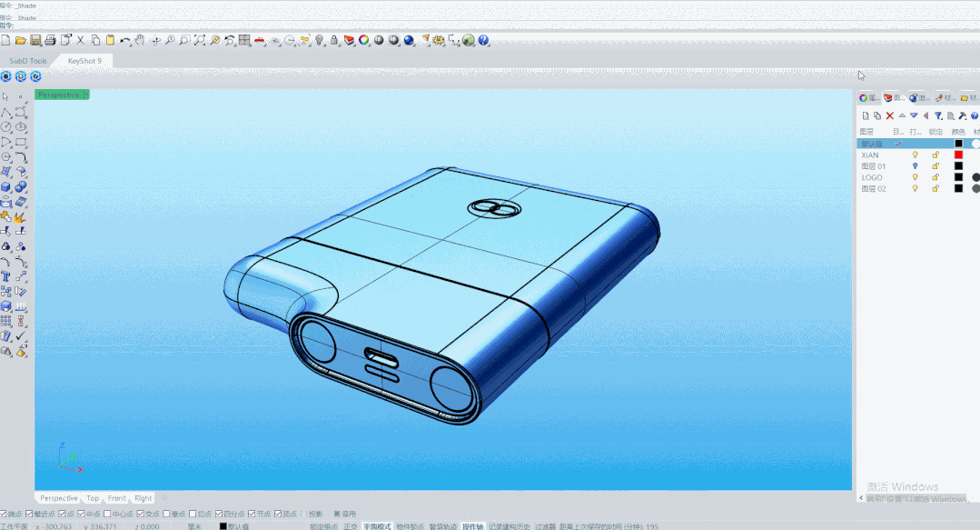Toggle the 交点 osnap checkbox
The image size is (980, 530).
[140, 514]
